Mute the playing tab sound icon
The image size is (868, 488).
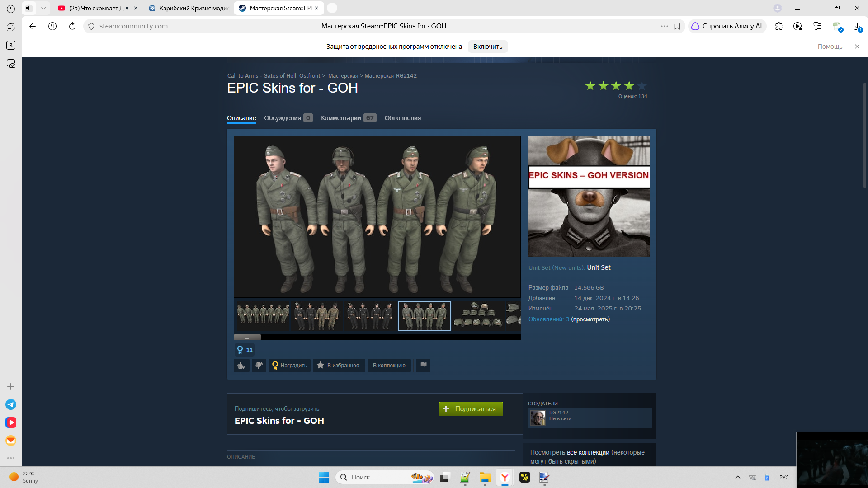(x=29, y=8)
